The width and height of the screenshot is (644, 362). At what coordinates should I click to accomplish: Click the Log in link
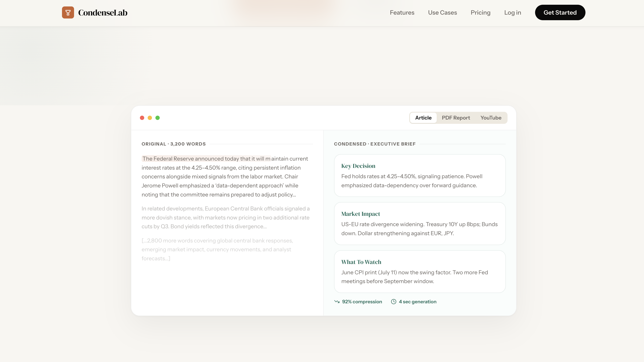click(512, 12)
